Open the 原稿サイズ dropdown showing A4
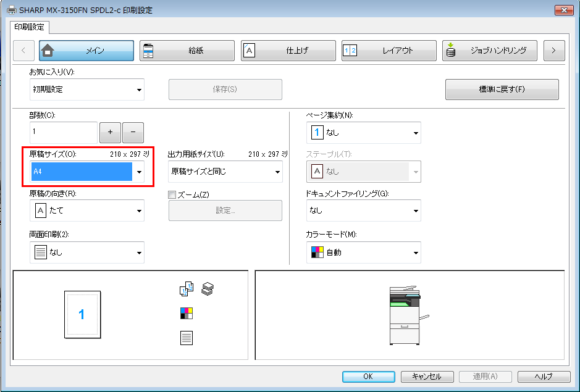The height and width of the screenshot is (392, 580). 87,172
